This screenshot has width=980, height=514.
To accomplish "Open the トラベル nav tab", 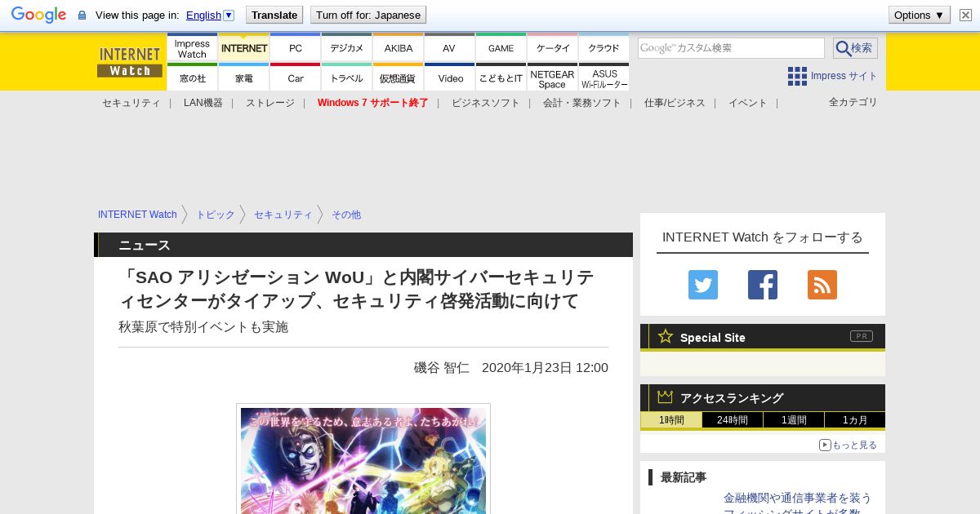I will [346, 78].
